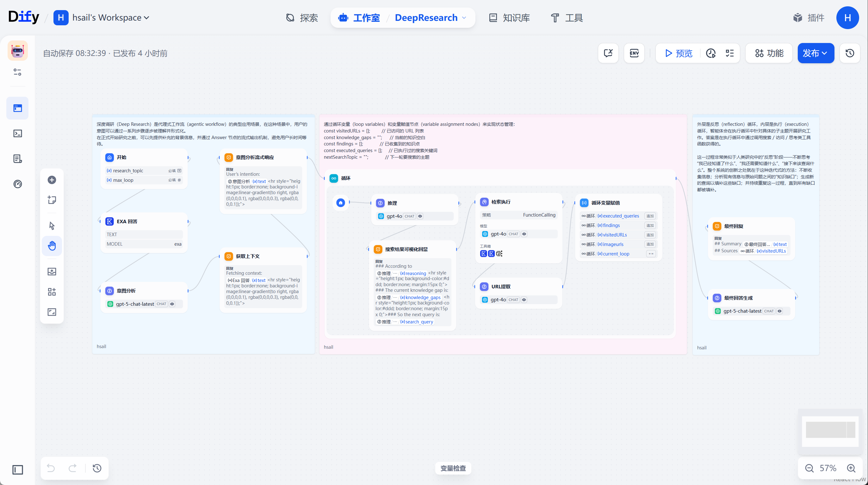
Task: Click the EXA 回答 node icon
Action: [x=109, y=221]
